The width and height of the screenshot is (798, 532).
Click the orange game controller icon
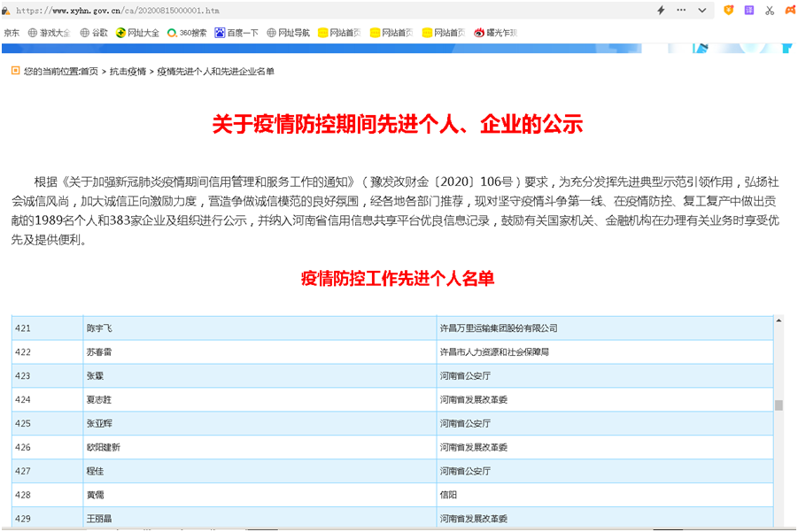[x=789, y=10]
